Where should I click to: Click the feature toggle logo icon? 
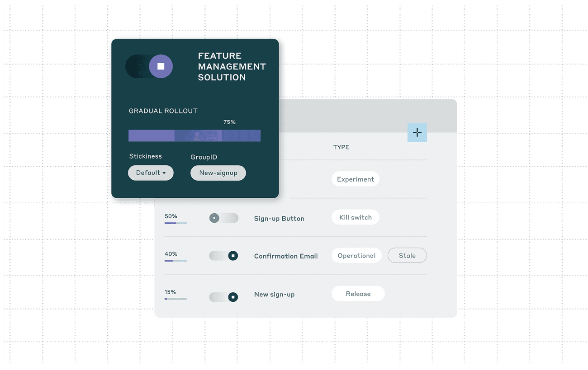(149, 66)
